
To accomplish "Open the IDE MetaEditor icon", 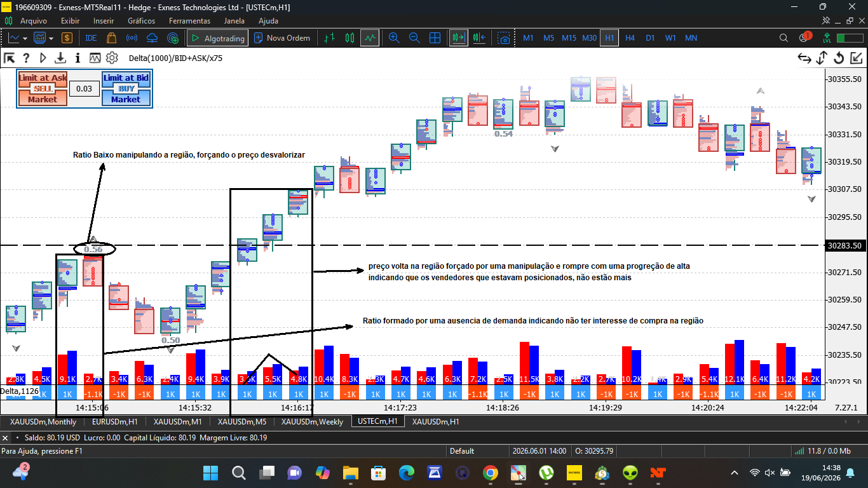I will click(x=91, y=37).
